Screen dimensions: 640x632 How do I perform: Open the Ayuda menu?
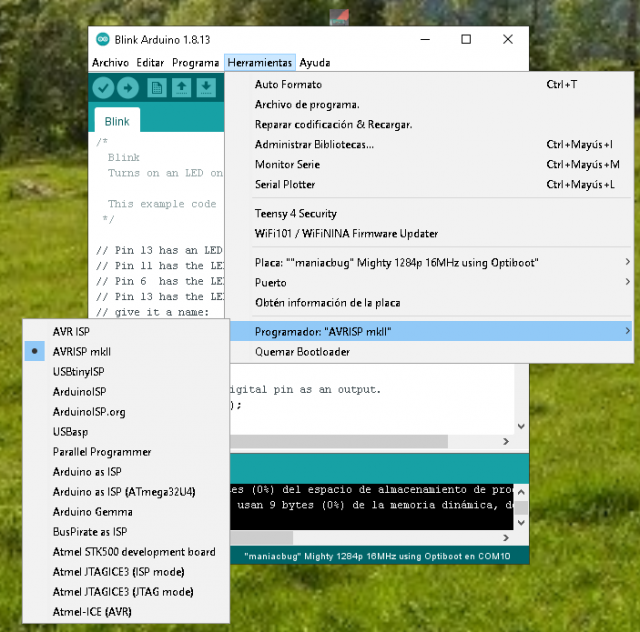point(315,62)
